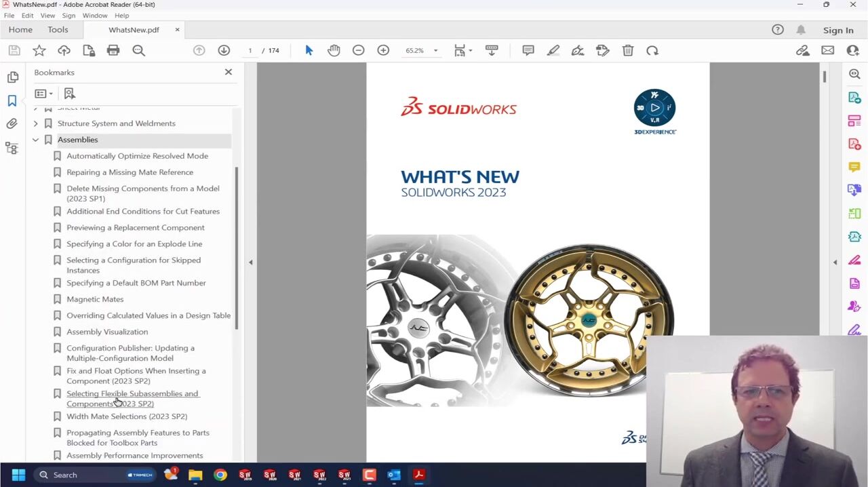This screenshot has height=487, width=868.
Task: Open the Edit menu
Action: click(27, 15)
